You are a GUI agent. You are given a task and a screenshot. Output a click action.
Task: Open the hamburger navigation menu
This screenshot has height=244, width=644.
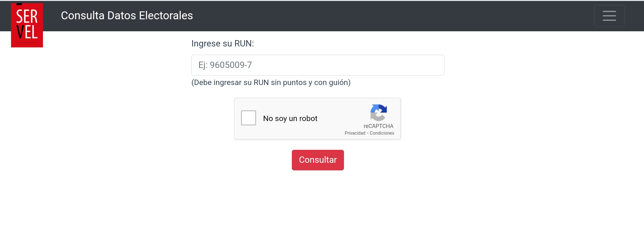point(609,16)
